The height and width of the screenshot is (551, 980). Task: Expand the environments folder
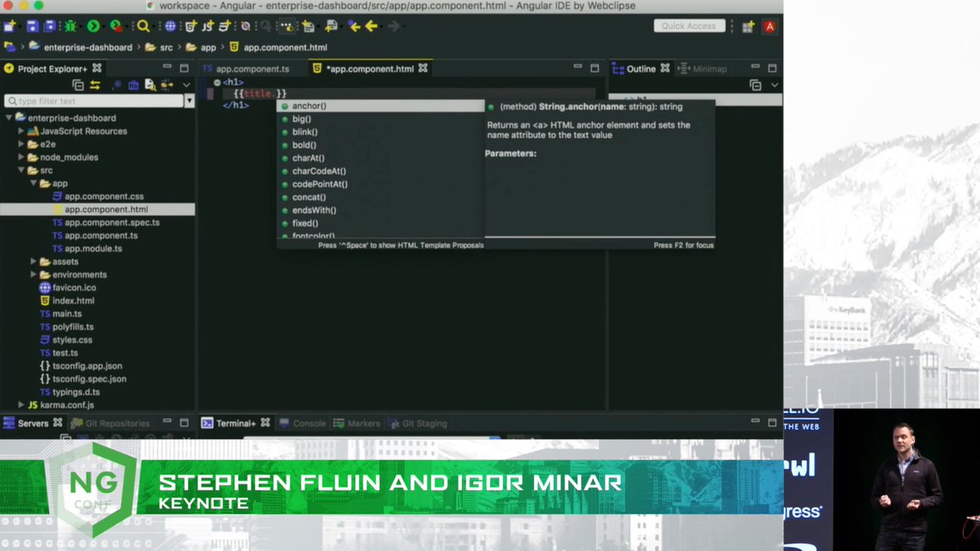(33, 275)
